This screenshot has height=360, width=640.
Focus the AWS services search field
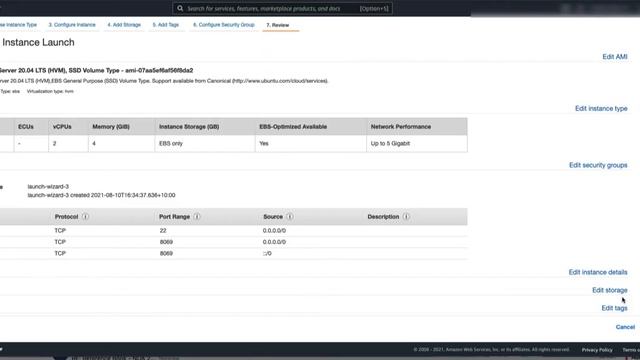click(282, 8)
